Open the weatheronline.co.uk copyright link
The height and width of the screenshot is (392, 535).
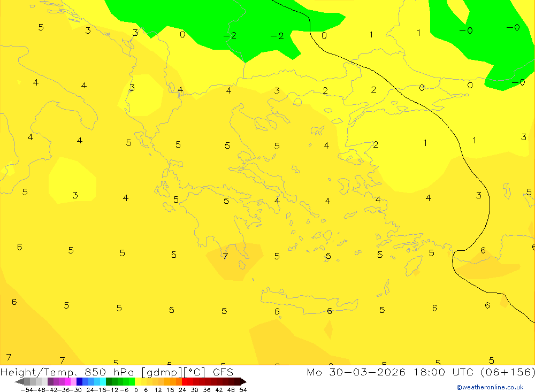coord(490,387)
